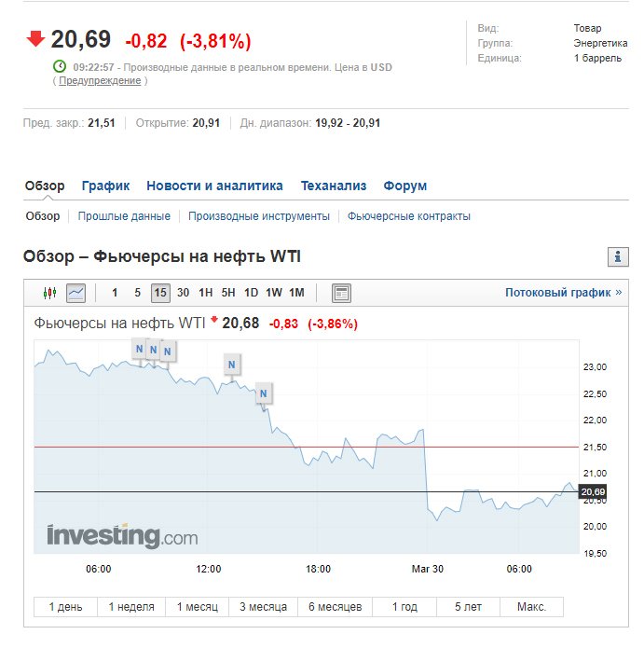Viewport: 644px width, 648px height.
Task: Click the 20,69 current price label on axis
Action: 593,491
